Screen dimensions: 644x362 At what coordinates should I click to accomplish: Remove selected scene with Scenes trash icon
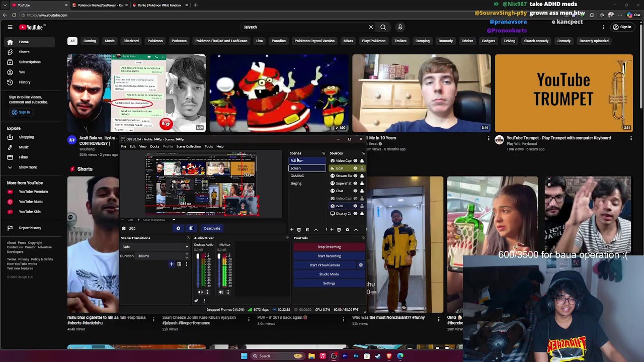click(x=299, y=230)
